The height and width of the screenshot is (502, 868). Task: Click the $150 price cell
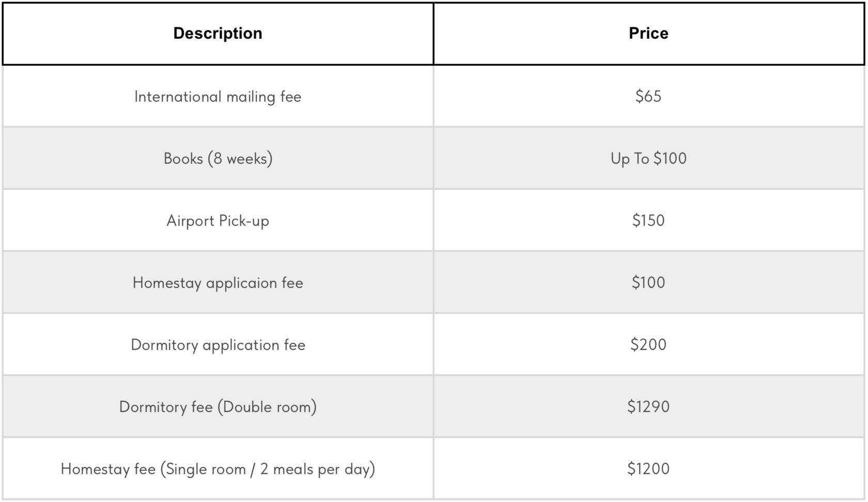[x=648, y=220]
